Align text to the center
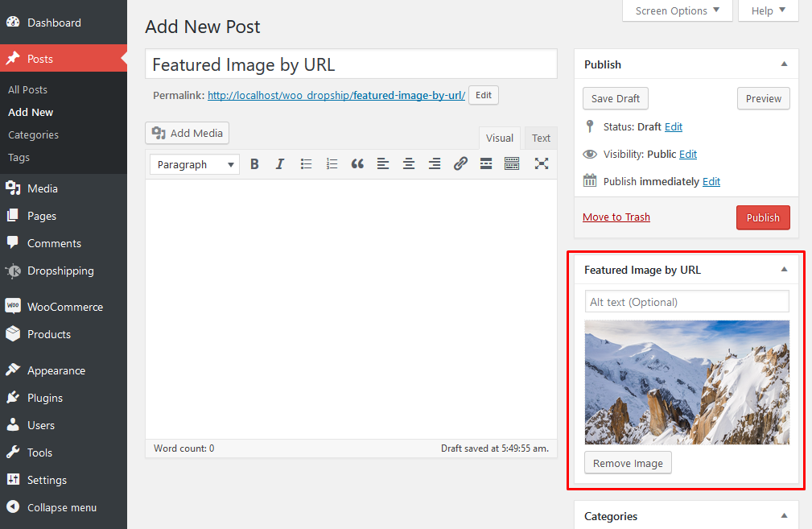 pyautogui.click(x=409, y=164)
